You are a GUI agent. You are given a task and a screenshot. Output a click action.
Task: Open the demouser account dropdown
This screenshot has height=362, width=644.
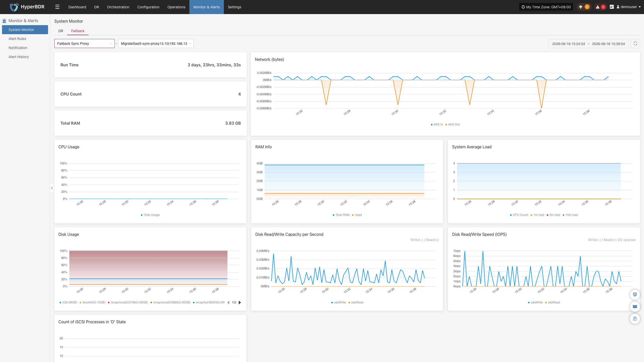pos(628,7)
